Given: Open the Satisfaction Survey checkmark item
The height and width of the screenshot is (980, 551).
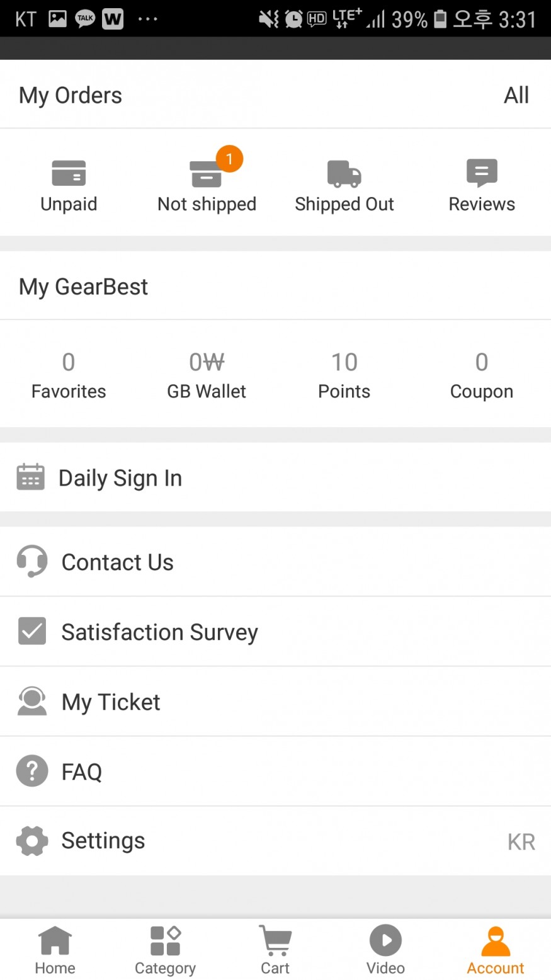Looking at the screenshot, I should (159, 632).
